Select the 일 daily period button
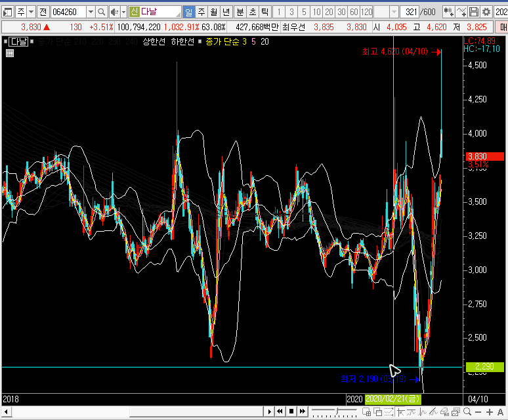Viewport: 508px width, 420px height. click(x=188, y=12)
